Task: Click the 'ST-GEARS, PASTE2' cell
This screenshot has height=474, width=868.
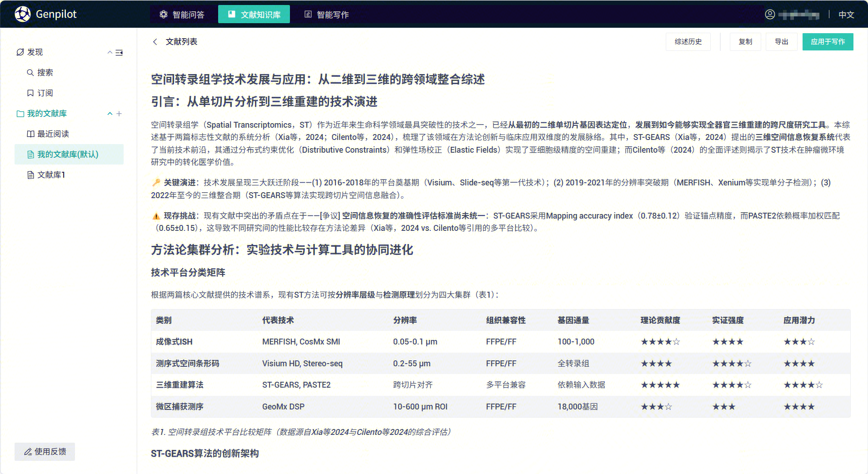Action: click(x=296, y=385)
